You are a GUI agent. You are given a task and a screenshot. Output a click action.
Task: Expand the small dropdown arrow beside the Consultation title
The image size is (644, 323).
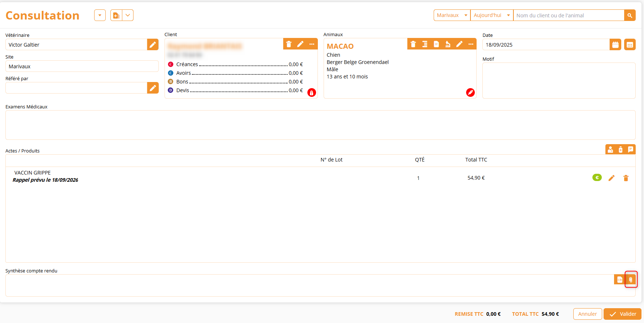[100, 15]
